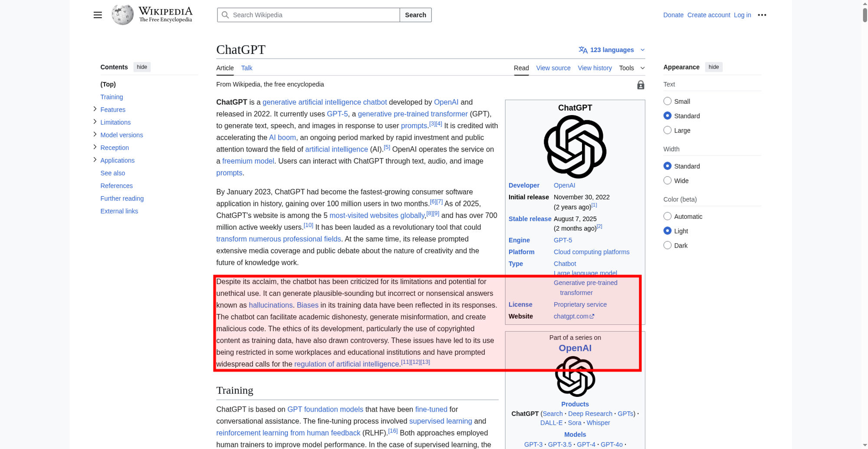Click the page protection padlock icon
Viewport: 868px width, 449px height.
point(641,85)
